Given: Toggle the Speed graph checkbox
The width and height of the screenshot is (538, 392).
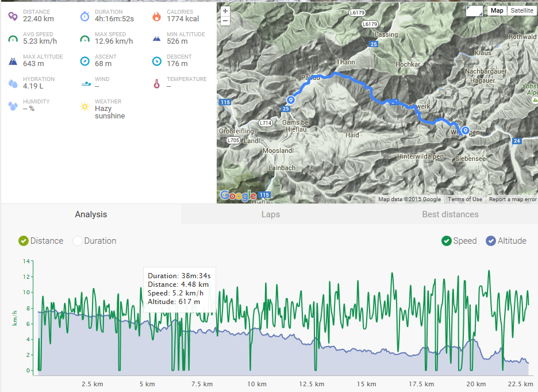Looking at the screenshot, I should (447, 241).
